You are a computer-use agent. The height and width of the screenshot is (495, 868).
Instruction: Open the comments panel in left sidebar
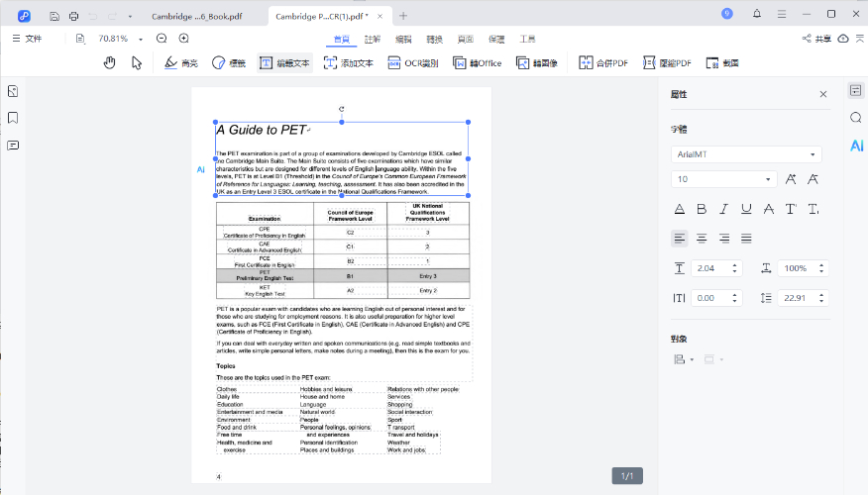pos(13,145)
